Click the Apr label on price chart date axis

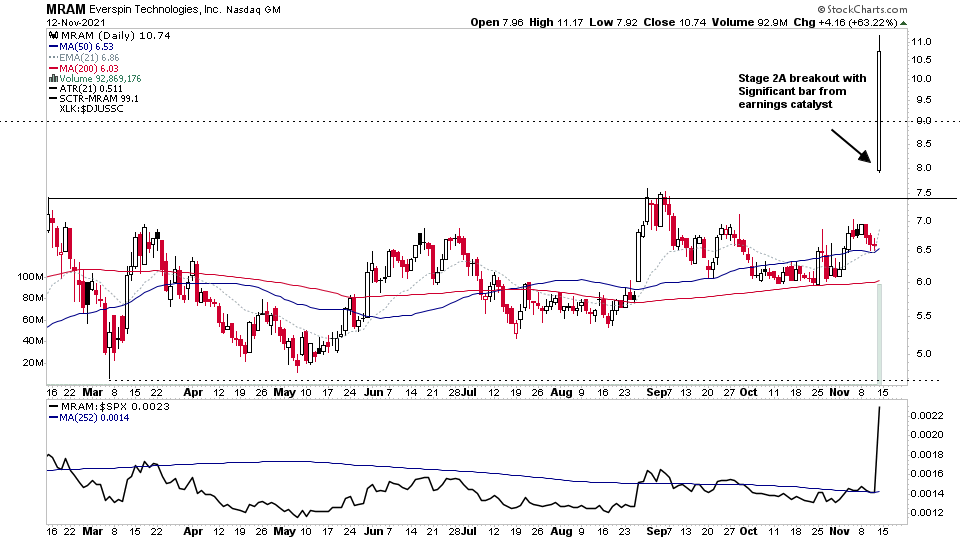coord(193,392)
